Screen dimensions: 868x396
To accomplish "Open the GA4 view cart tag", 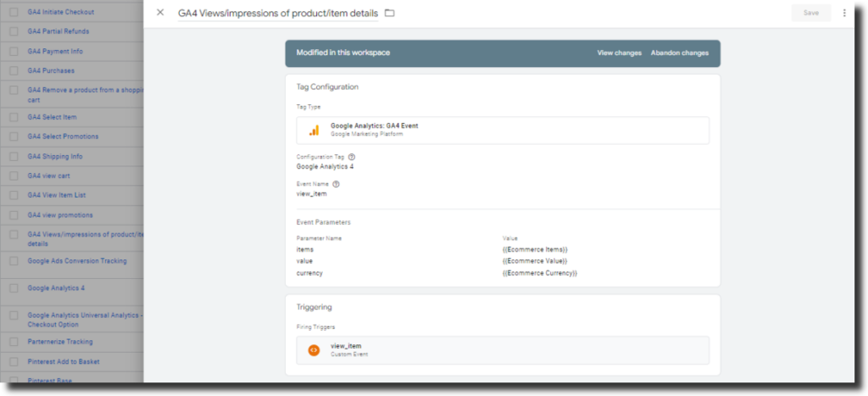I will (x=48, y=176).
